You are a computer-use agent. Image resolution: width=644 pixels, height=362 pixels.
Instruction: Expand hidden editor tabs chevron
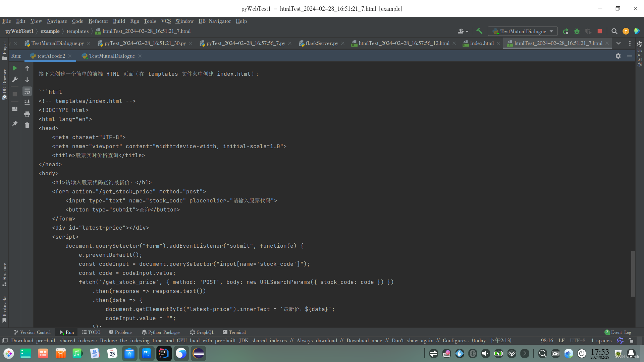pos(619,43)
